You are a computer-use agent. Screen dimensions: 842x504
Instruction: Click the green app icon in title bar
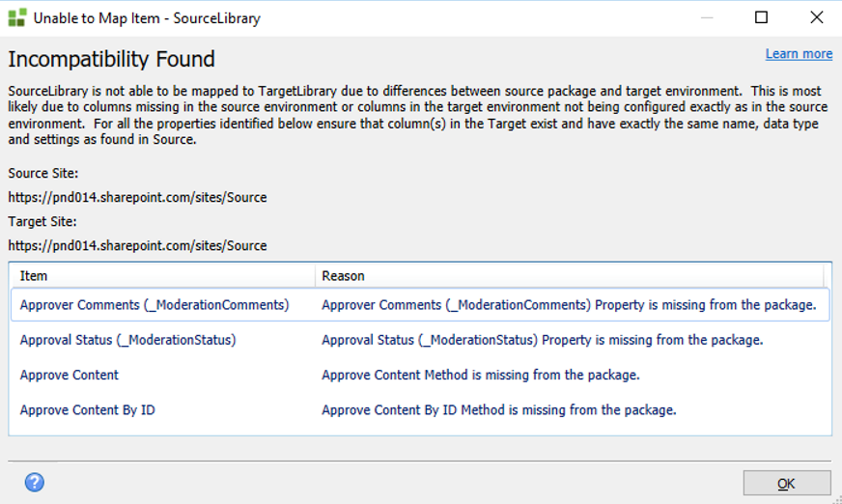17,17
